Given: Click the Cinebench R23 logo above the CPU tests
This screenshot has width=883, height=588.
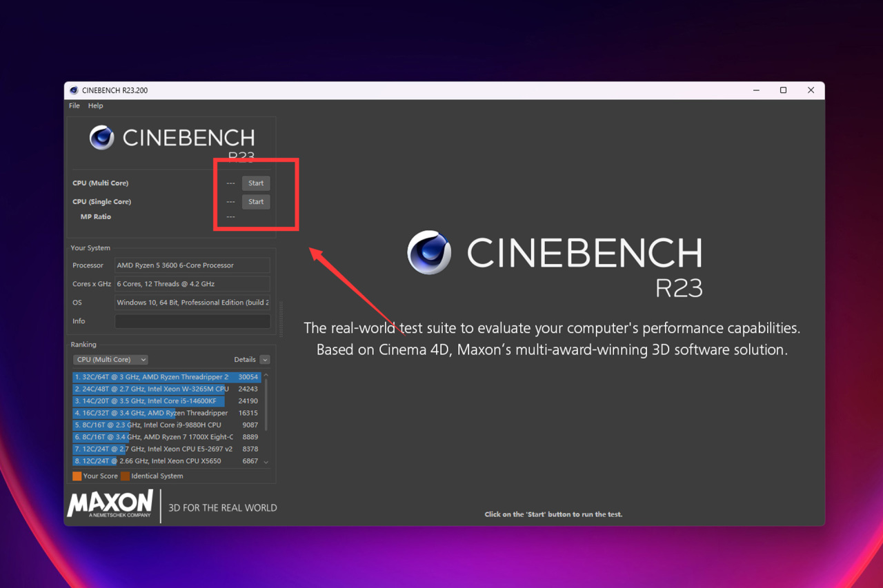Looking at the screenshot, I should pos(172,143).
